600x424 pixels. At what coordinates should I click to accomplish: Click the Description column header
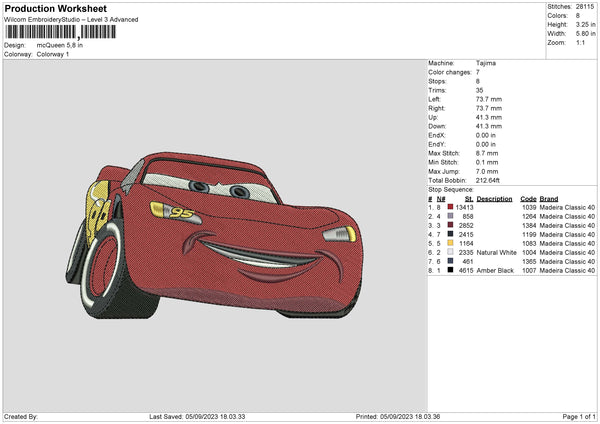click(495, 198)
